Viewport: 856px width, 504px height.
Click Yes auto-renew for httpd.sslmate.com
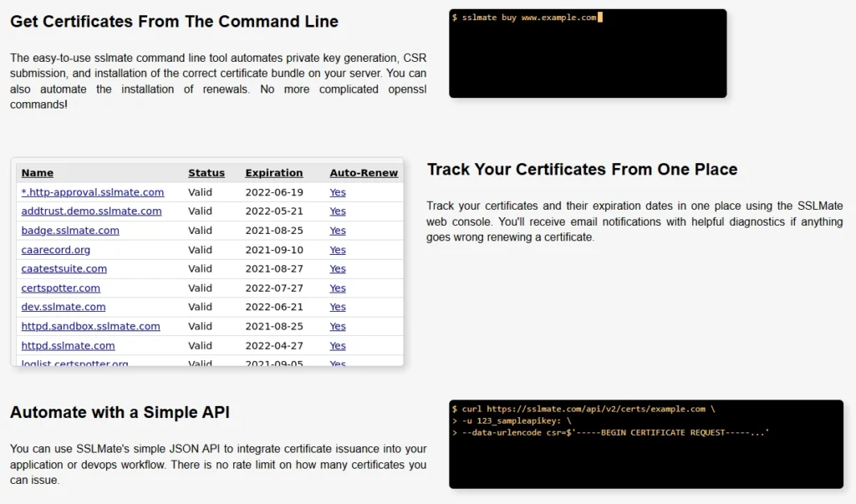coord(338,346)
